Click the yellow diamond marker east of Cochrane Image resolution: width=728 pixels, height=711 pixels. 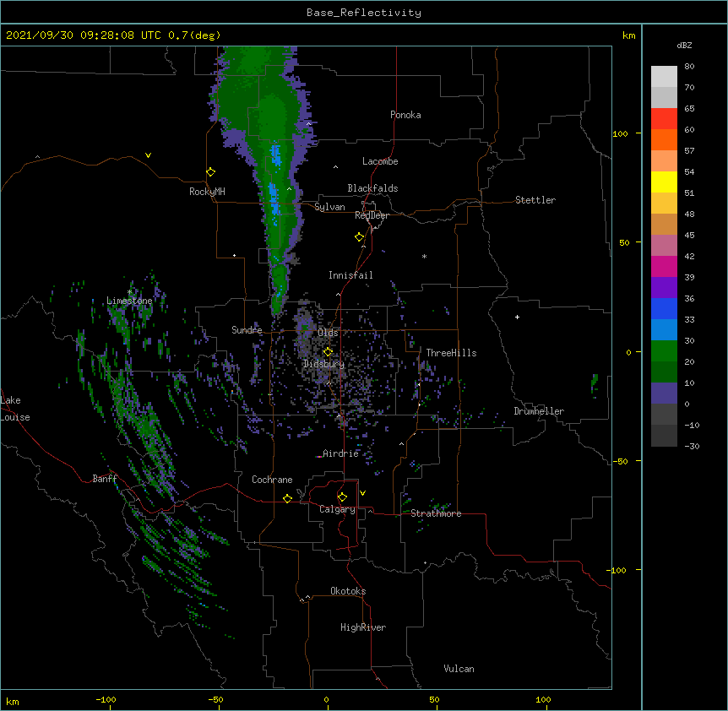coord(287,498)
